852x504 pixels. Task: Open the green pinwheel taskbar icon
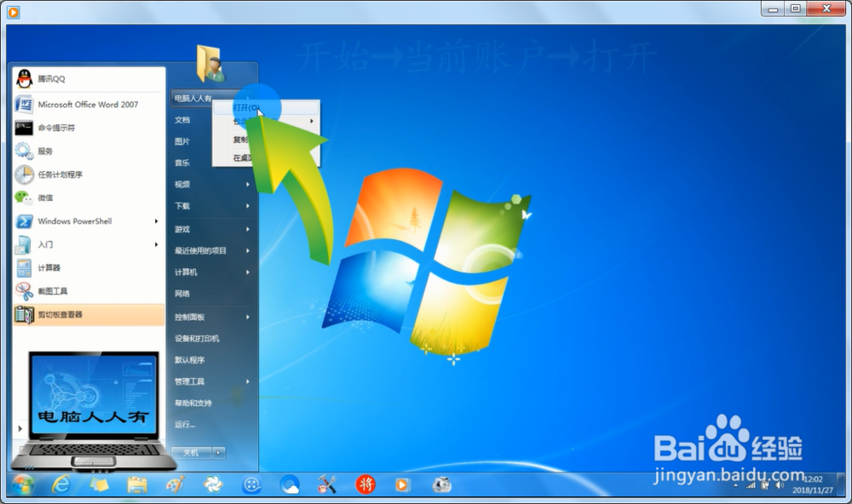tap(213, 484)
